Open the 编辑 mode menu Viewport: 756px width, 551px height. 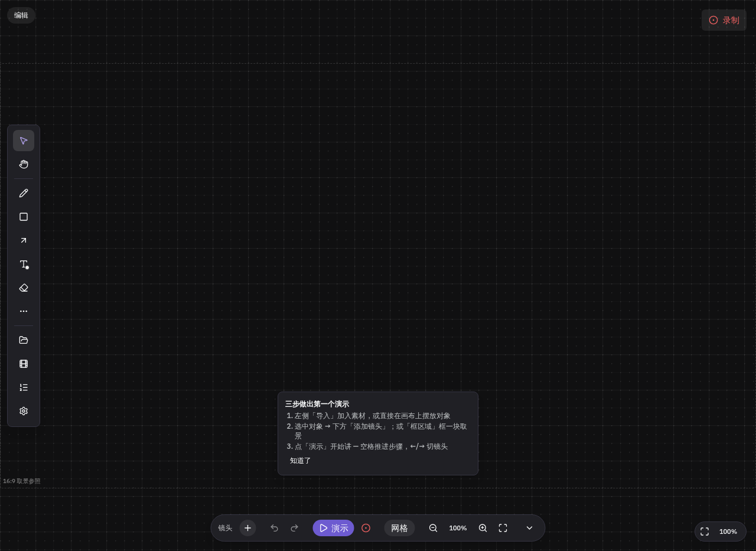(x=21, y=15)
